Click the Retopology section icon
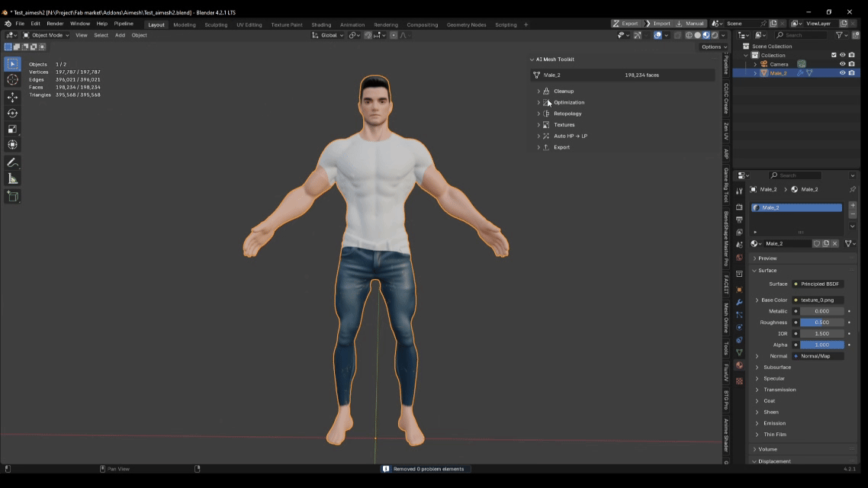868x488 pixels. [x=546, y=114]
